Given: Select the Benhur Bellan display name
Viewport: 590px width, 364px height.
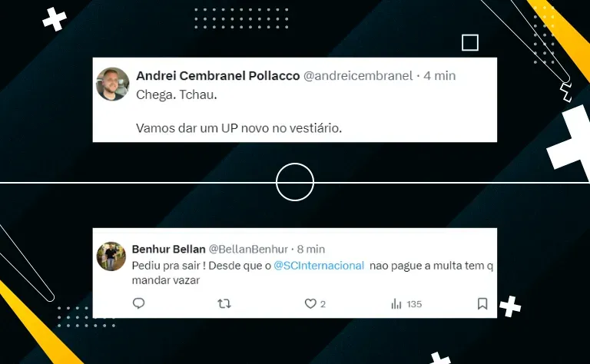Looking at the screenshot, I should pyautogui.click(x=168, y=250).
